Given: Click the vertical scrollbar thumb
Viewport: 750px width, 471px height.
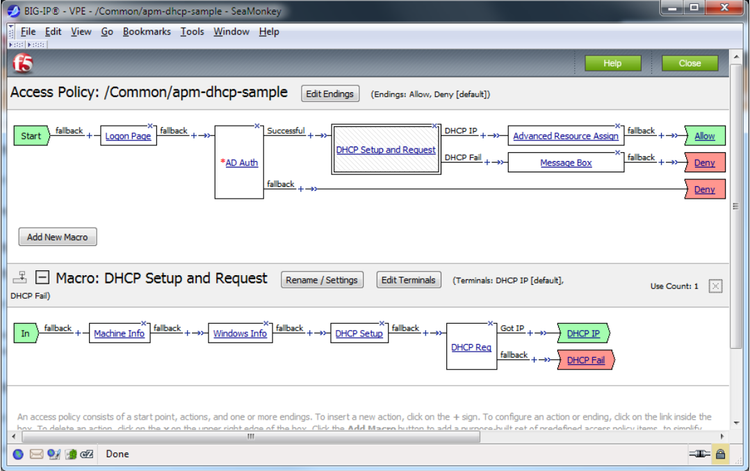Looking at the screenshot, I should [736, 207].
